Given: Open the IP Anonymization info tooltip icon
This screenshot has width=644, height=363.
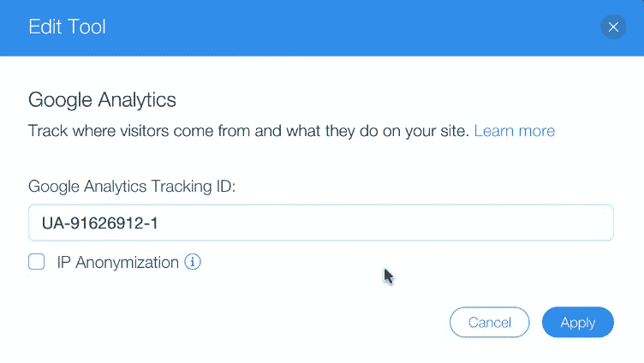Looking at the screenshot, I should click(192, 262).
